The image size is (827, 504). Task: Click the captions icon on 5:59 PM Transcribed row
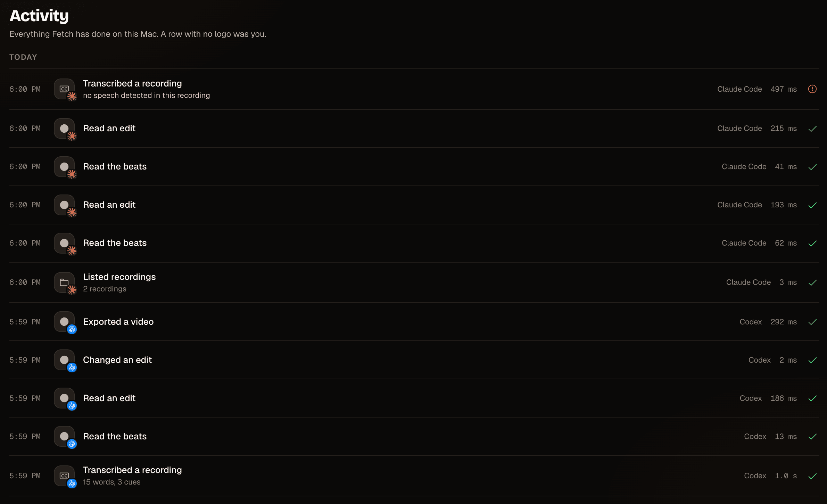[x=64, y=476]
